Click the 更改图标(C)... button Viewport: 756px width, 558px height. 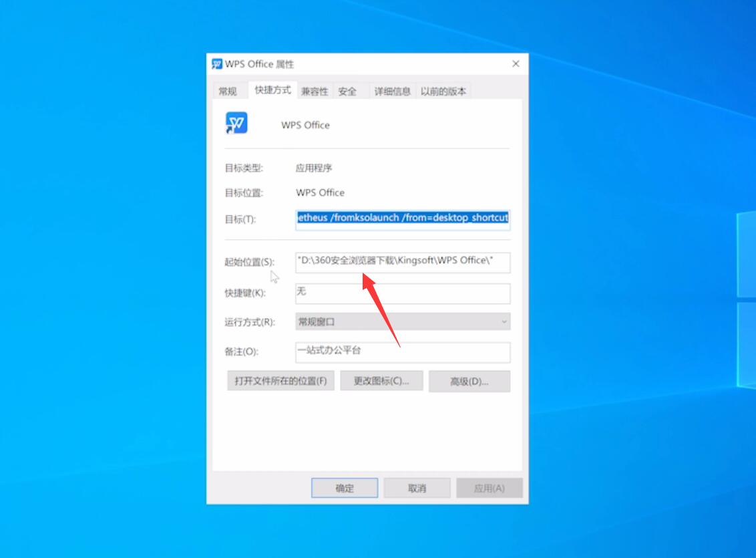[381, 381]
